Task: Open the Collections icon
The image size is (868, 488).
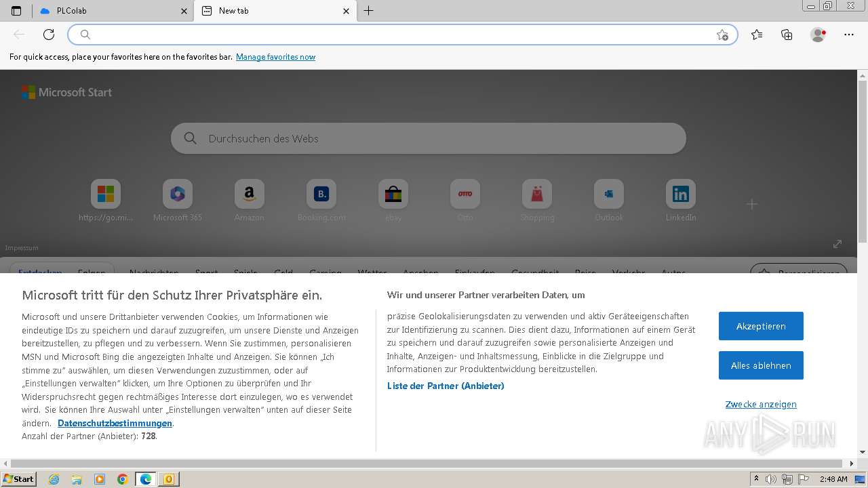Action: 787,35
